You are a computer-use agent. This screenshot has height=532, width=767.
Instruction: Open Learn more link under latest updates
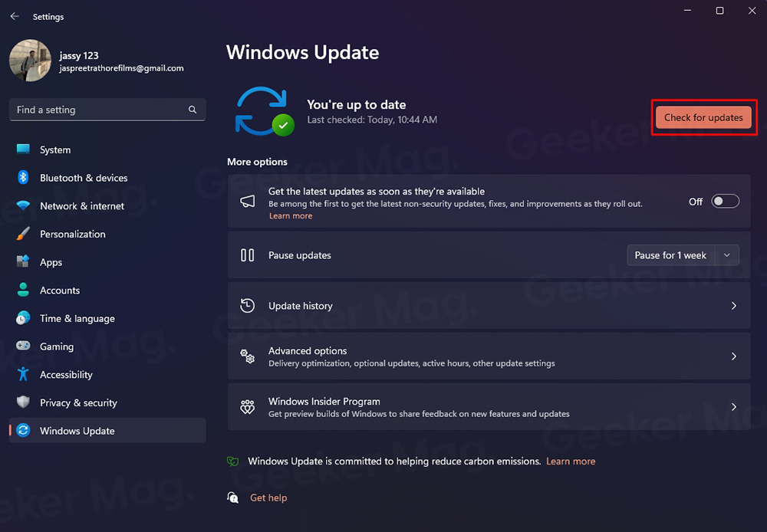[x=291, y=215]
